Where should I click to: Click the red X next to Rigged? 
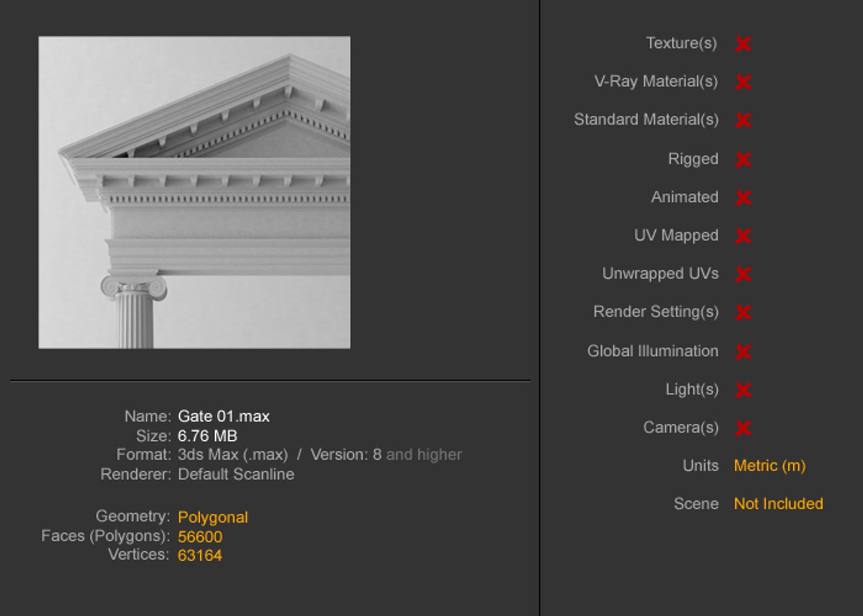tap(743, 159)
